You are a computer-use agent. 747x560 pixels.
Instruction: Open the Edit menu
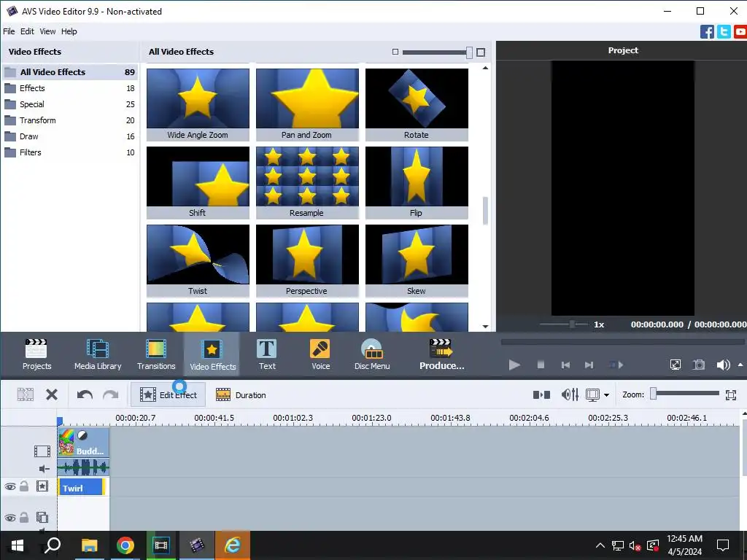click(27, 31)
